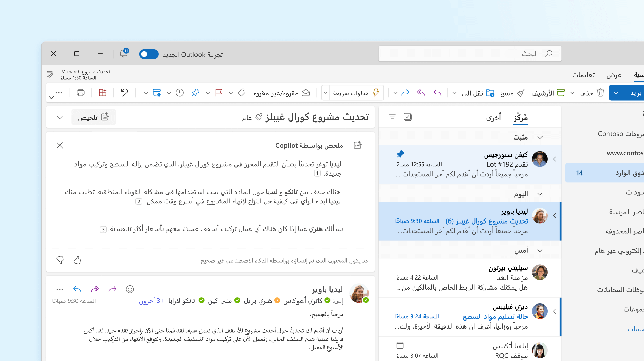Give thumbs up to Copilot summary
Screen dimensions: 644x361
coord(77,260)
